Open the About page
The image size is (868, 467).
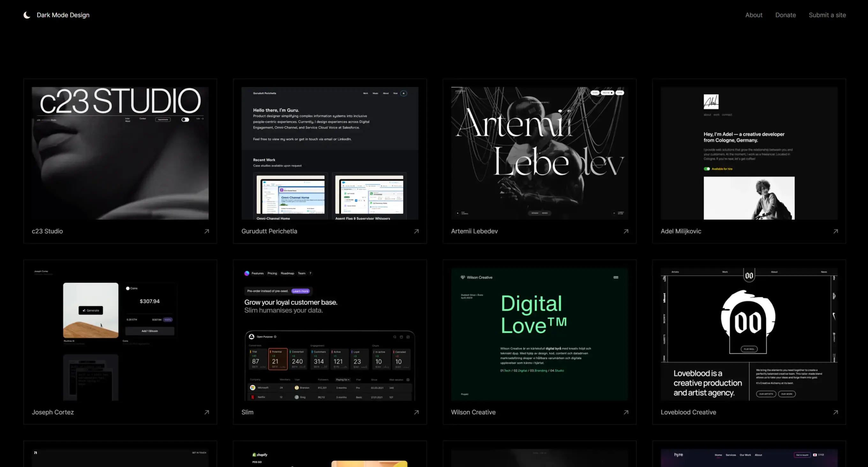pos(753,15)
